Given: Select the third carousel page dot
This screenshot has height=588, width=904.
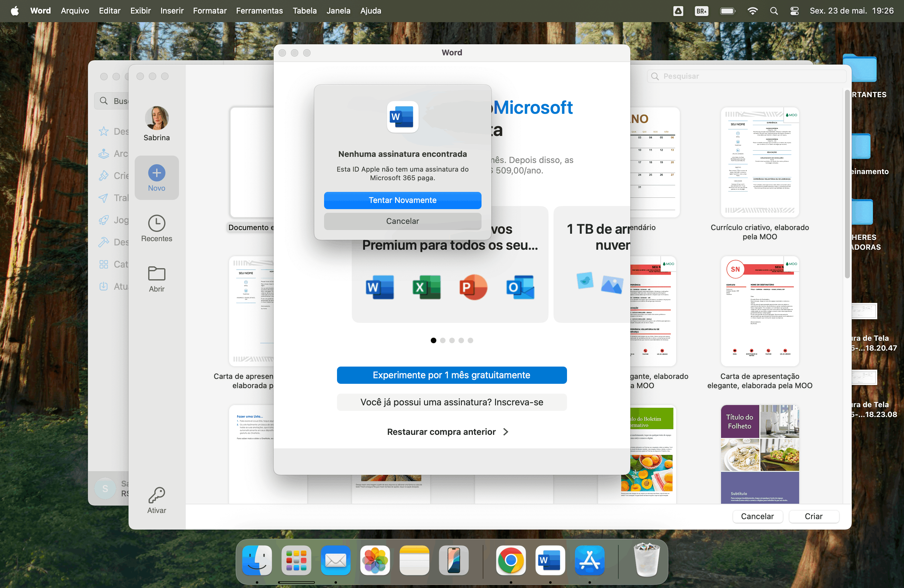Looking at the screenshot, I should [452, 340].
